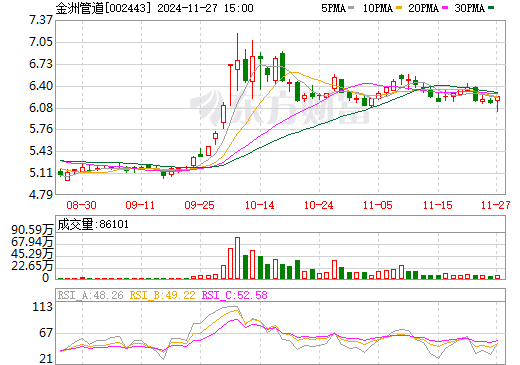
Task: Click the RSI_C:52.58 indicator label
Action: [x=235, y=295]
